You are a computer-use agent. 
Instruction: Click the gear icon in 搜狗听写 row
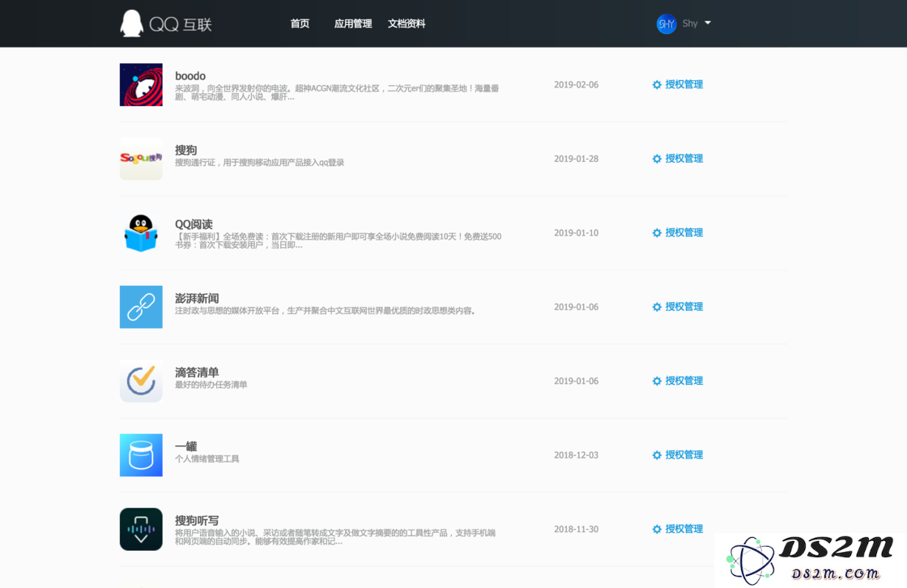click(x=657, y=529)
